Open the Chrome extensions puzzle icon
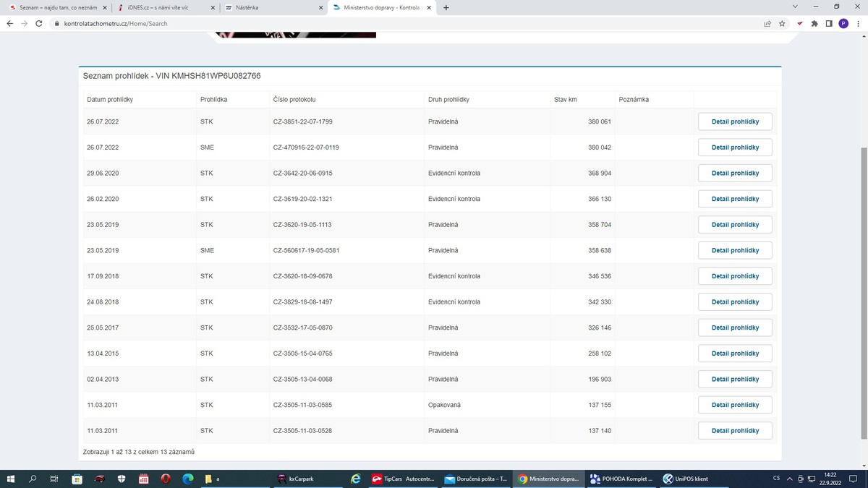Image resolution: width=868 pixels, height=488 pixels. coord(814,23)
